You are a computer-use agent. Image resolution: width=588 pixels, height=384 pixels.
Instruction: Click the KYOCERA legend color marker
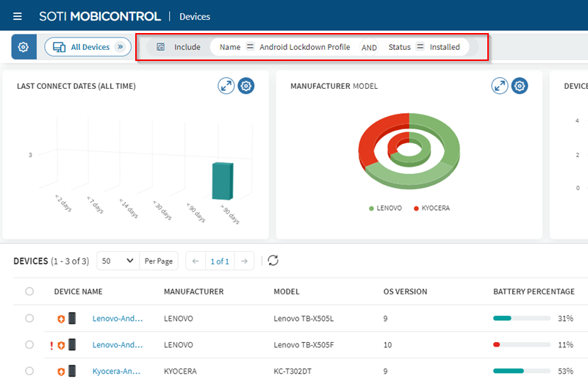pos(416,209)
